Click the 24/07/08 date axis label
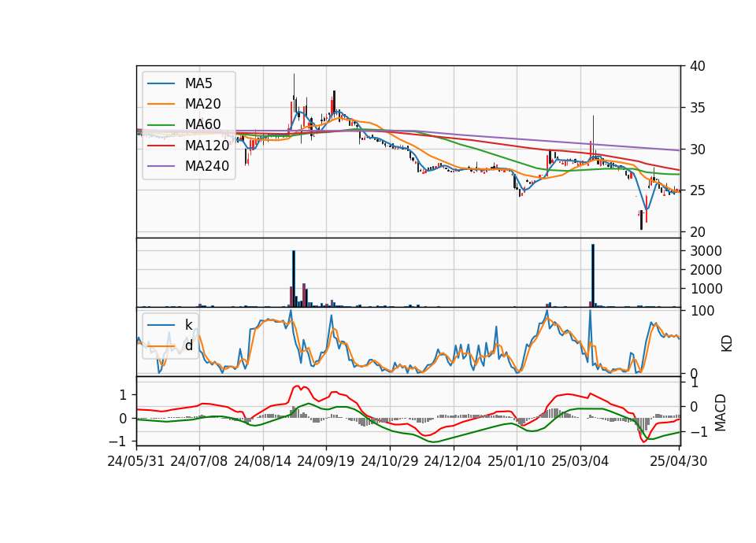The image size is (756, 543). coord(199,461)
